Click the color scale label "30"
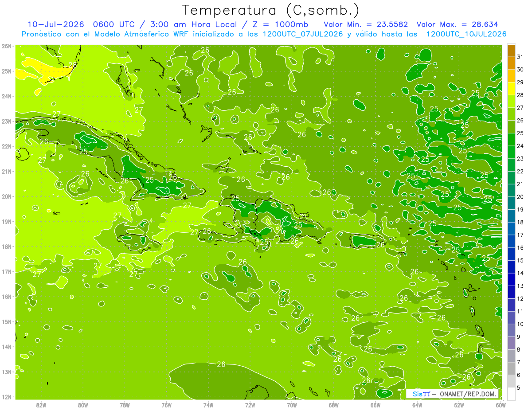 520,70
